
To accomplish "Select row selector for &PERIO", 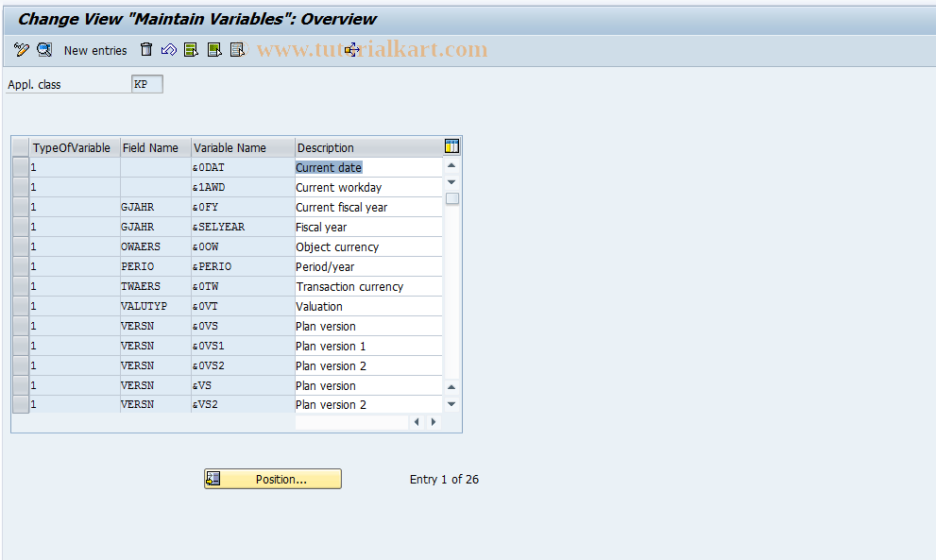I will point(21,266).
